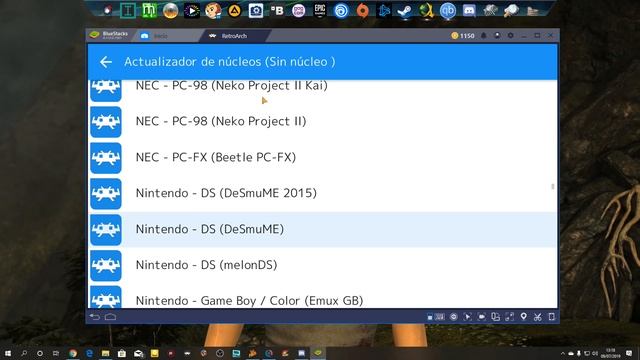Click core icon beside Neko Project II row

[x=106, y=122]
